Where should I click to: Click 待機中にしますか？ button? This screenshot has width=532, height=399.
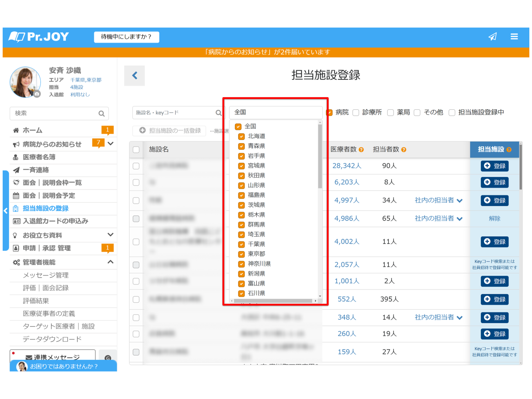[x=126, y=37]
